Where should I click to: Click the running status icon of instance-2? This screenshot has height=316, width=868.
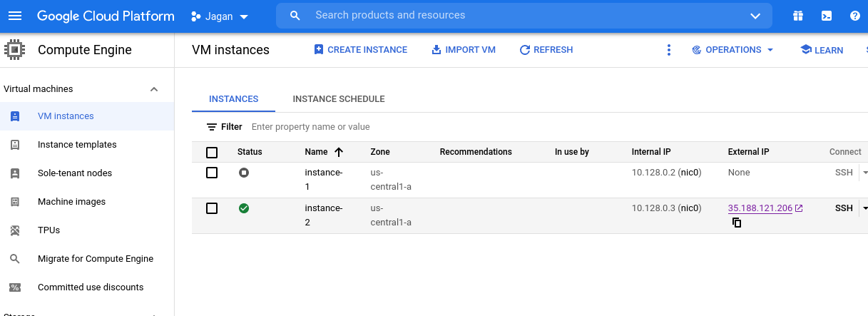pyautogui.click(x=244, y=208)
